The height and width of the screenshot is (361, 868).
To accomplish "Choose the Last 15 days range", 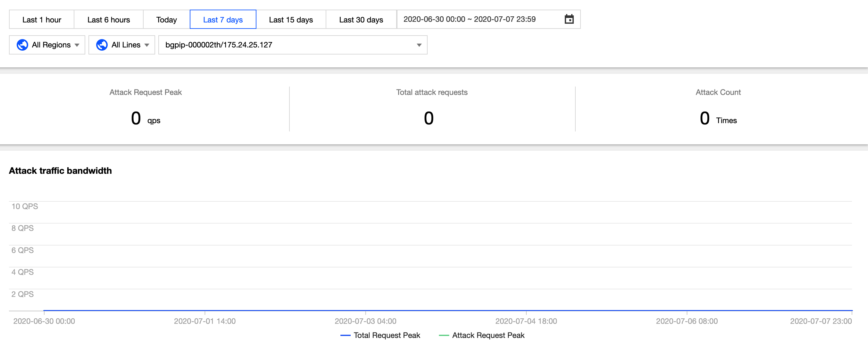I will (291, 20).
